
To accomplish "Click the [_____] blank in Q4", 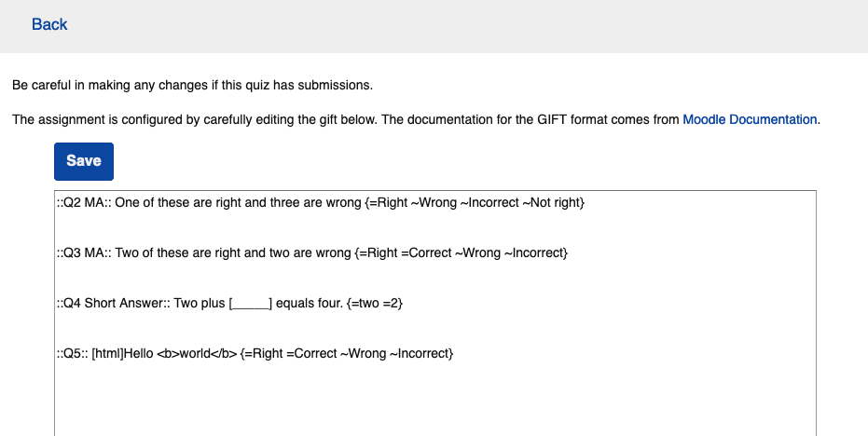I will pos(250,304).
